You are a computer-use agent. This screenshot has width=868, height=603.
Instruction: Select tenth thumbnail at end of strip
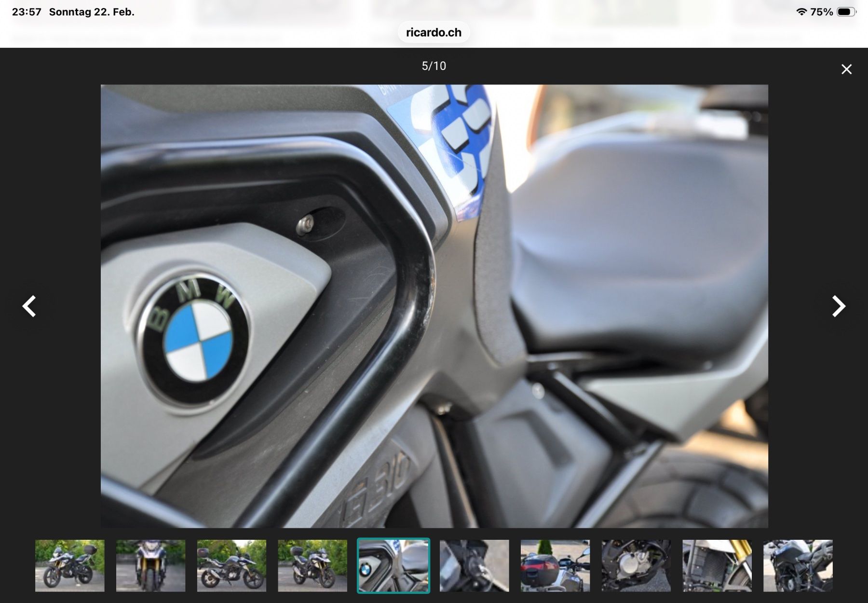coord(798,565)
